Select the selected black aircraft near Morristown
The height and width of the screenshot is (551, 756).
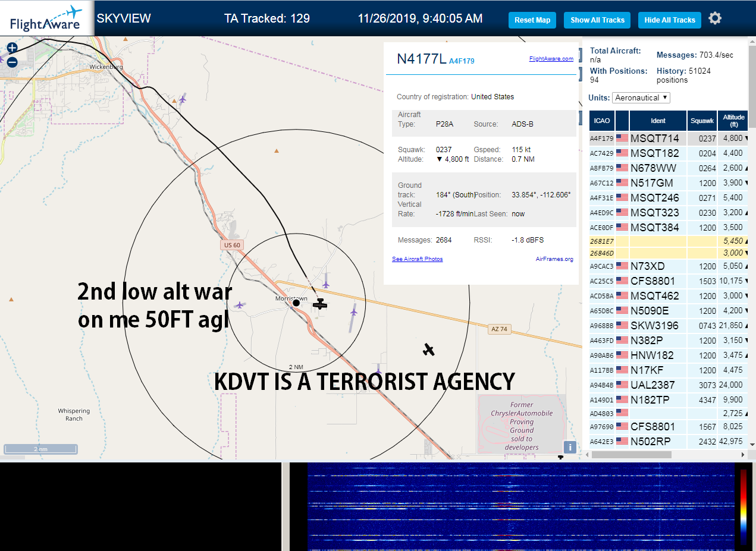321,304
